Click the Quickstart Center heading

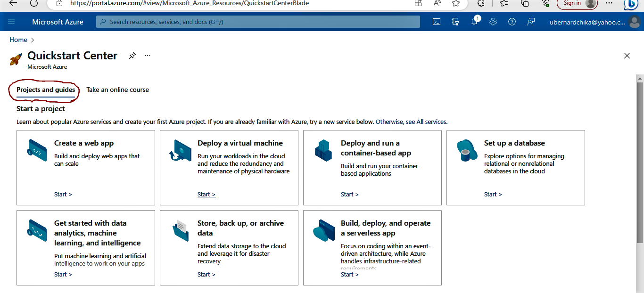72,56
